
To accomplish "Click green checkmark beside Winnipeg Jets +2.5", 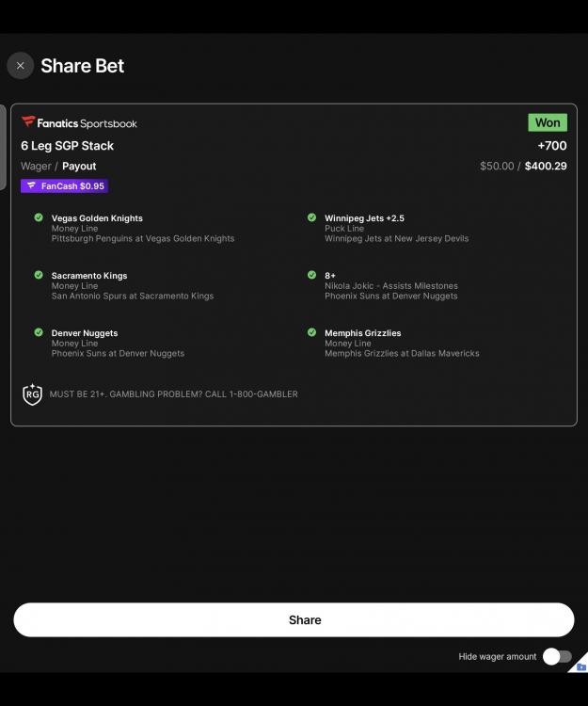I will [x=311, y=217].
